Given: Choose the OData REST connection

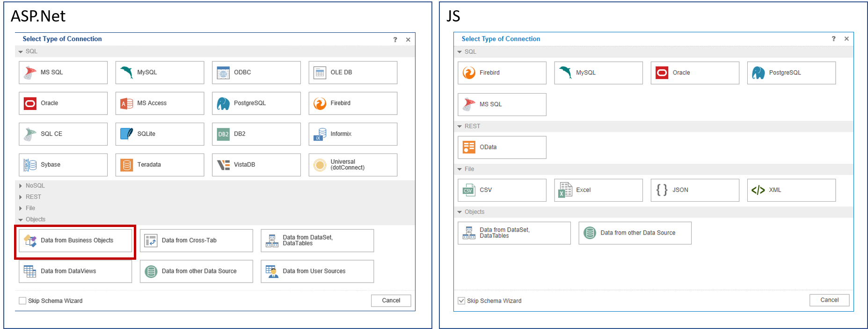Looking at the screenshot, I should [502, 147].
